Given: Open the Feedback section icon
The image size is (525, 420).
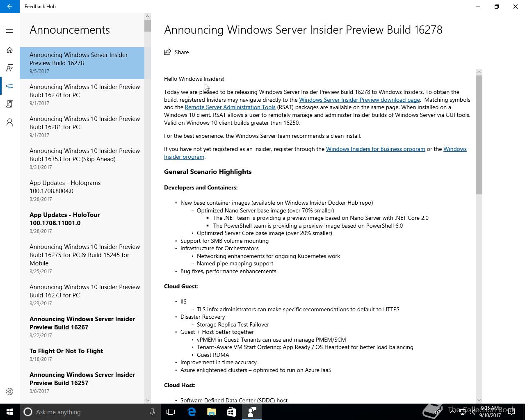Looking at the screenshot, I should (10, 68).
